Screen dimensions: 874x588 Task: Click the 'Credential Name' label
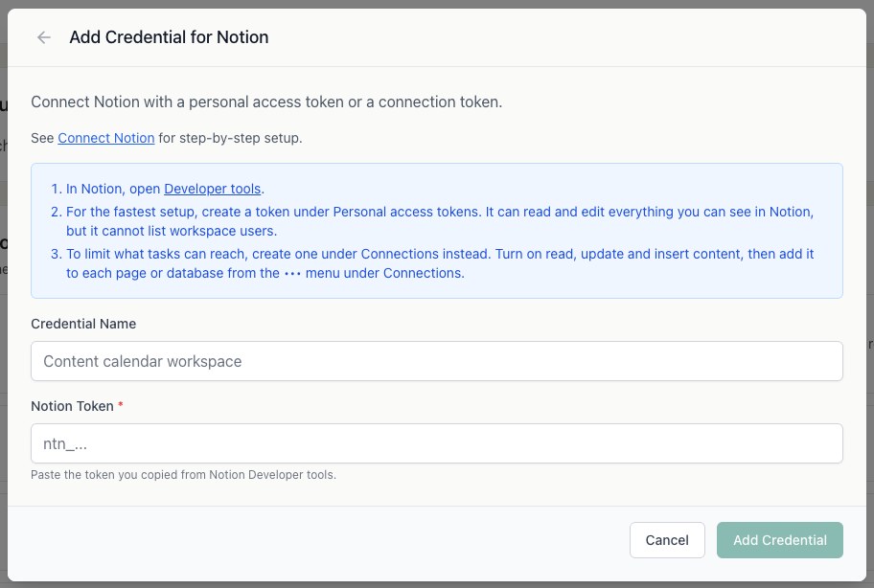point(83,324)
